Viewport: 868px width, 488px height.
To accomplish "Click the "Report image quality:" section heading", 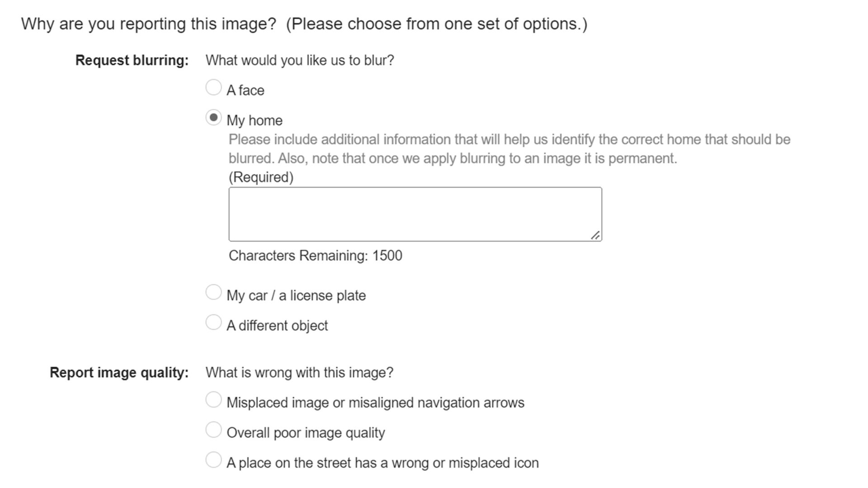I will pos(119,373).
